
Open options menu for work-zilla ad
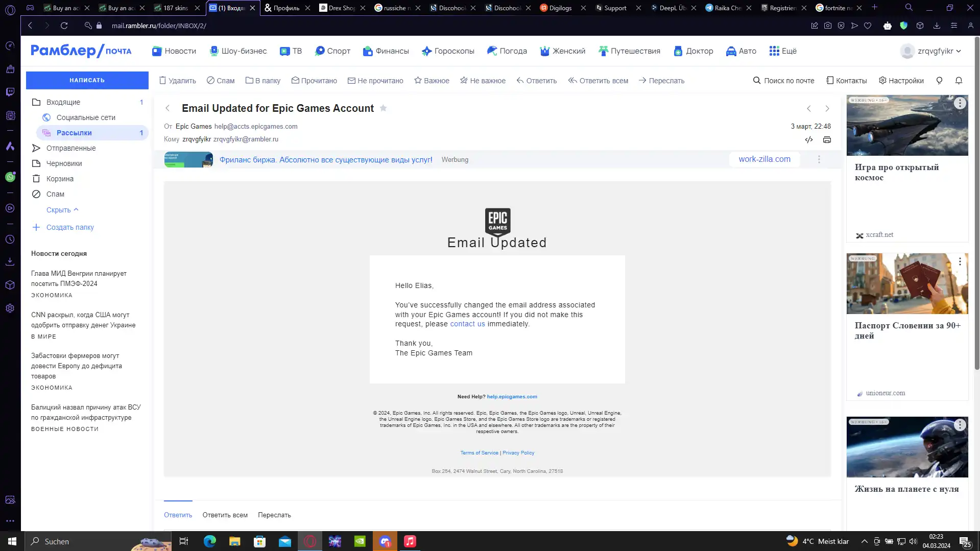[x=819, y=159]
